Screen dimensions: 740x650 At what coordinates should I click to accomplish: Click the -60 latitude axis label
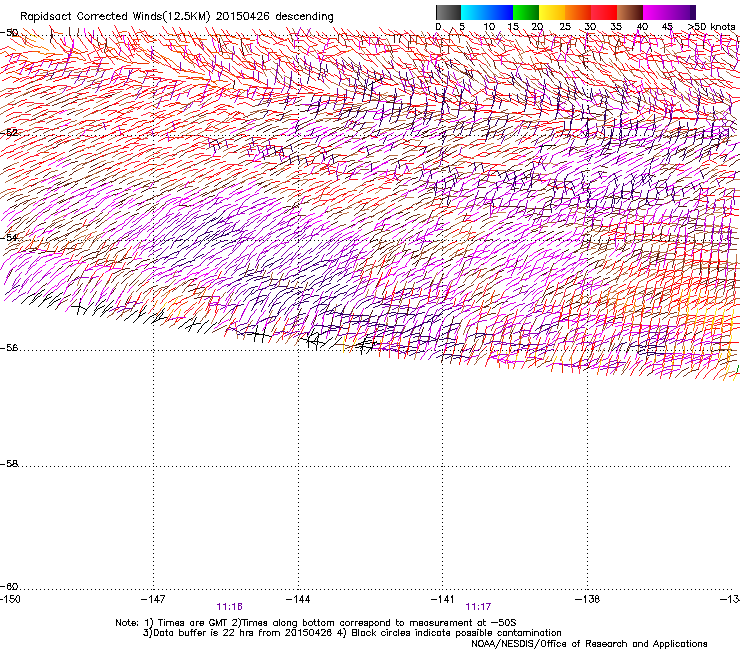click(9, 587)
